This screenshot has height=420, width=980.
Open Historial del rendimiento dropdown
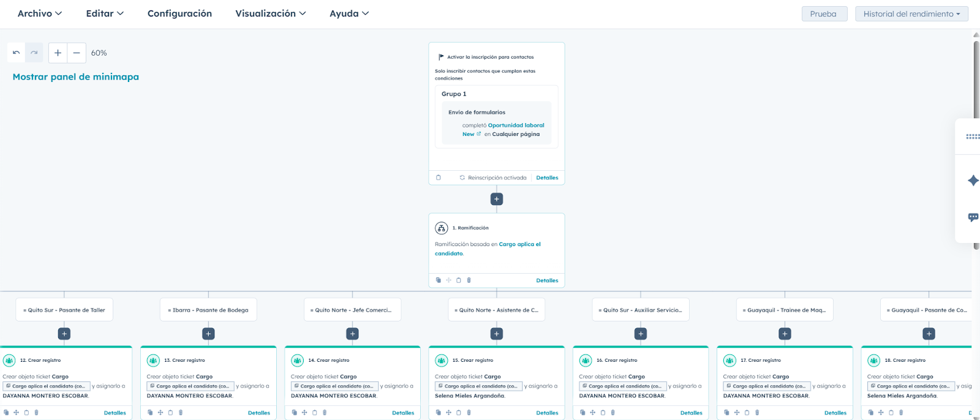911,13
